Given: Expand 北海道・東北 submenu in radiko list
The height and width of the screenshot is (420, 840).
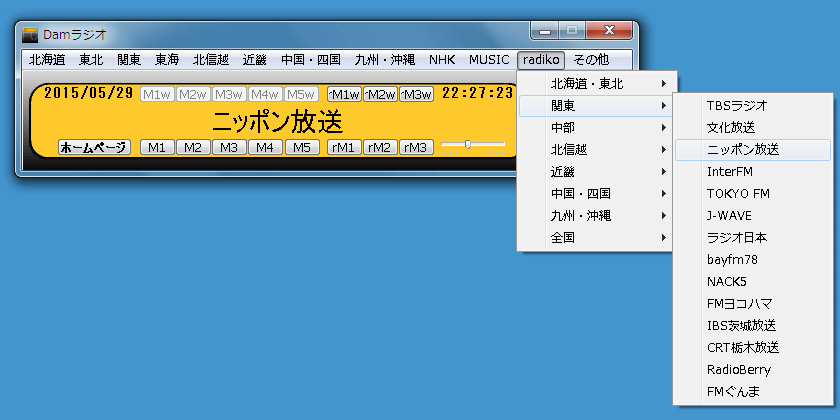Looking at the screenshot, I should pyautogui.click(x=595, y=84).
